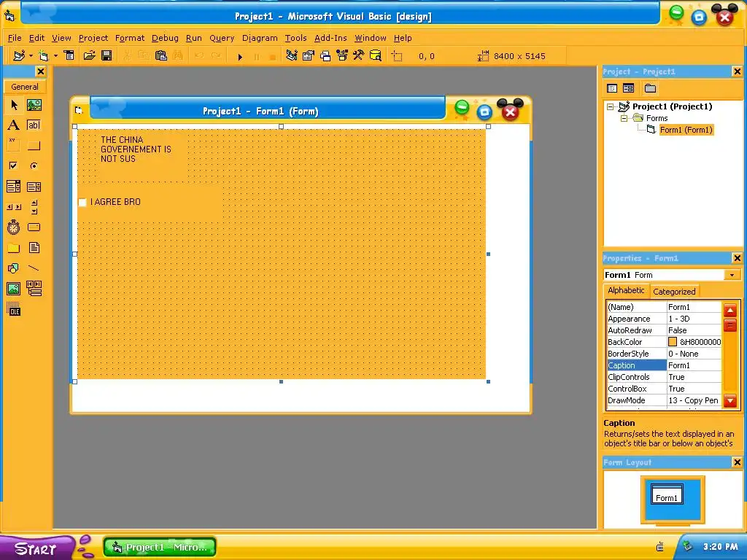The width and height of the screenshot is (747, 560).
Task: Select the DirListBox folder control tool
Action: coord(14,248)
